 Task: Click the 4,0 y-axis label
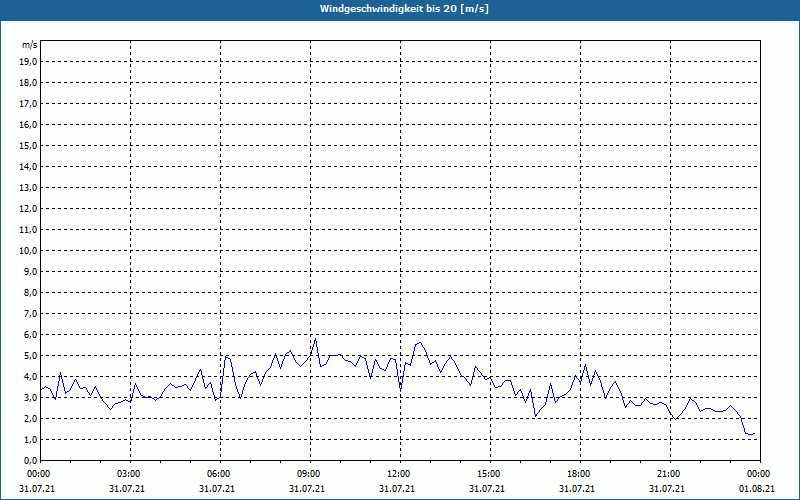point(30,376)
